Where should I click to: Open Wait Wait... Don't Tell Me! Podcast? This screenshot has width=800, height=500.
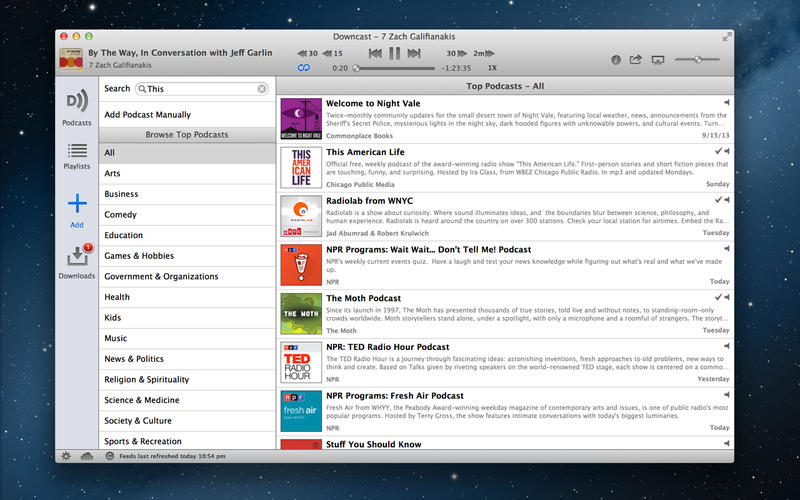[429, 249]
